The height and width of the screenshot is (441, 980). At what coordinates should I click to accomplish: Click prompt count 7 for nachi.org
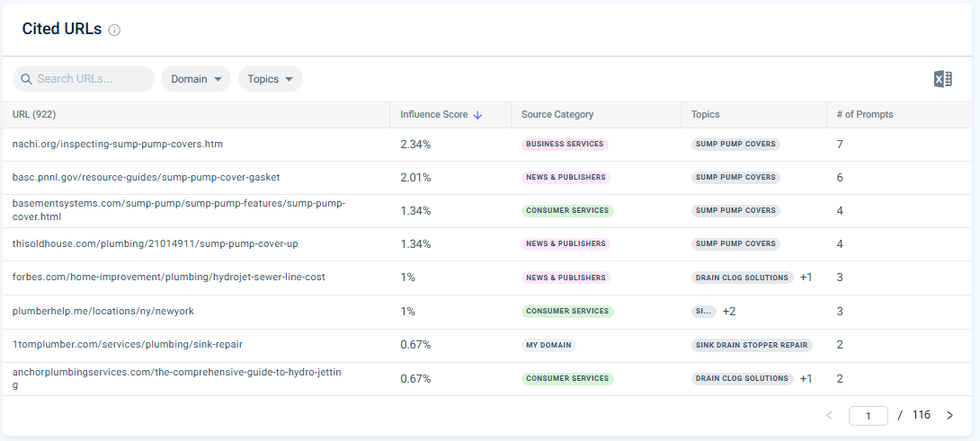point(840,144)
